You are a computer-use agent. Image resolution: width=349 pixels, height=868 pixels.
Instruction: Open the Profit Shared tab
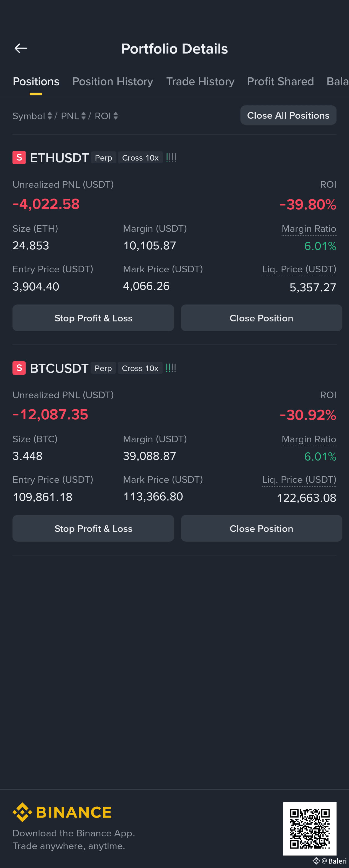point(280,82)
